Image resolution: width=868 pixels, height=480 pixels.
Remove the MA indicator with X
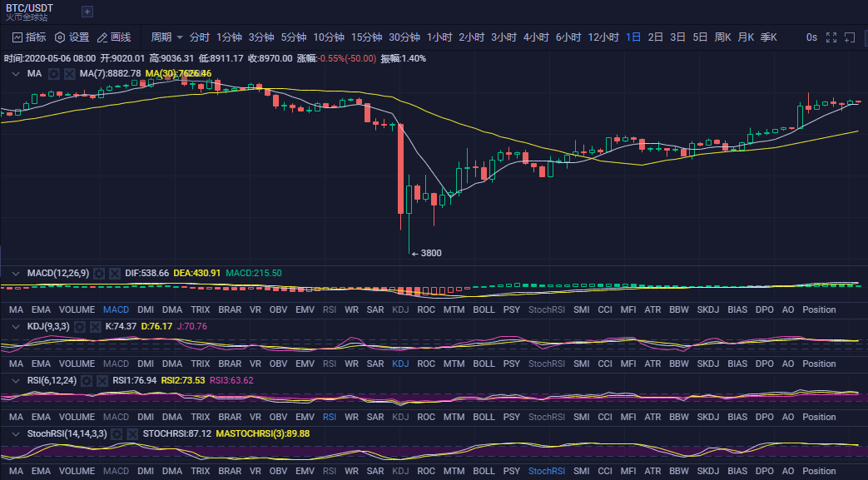tap(69, 74)
